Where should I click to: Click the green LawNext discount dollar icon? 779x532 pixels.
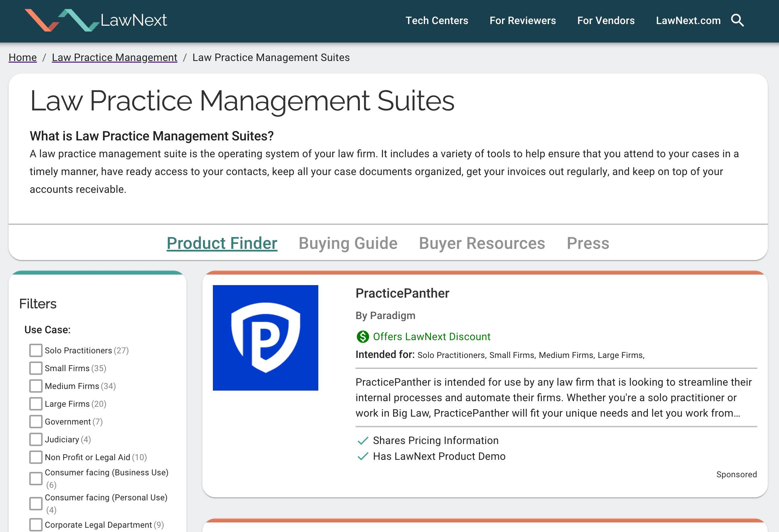[x=363, y=337]
